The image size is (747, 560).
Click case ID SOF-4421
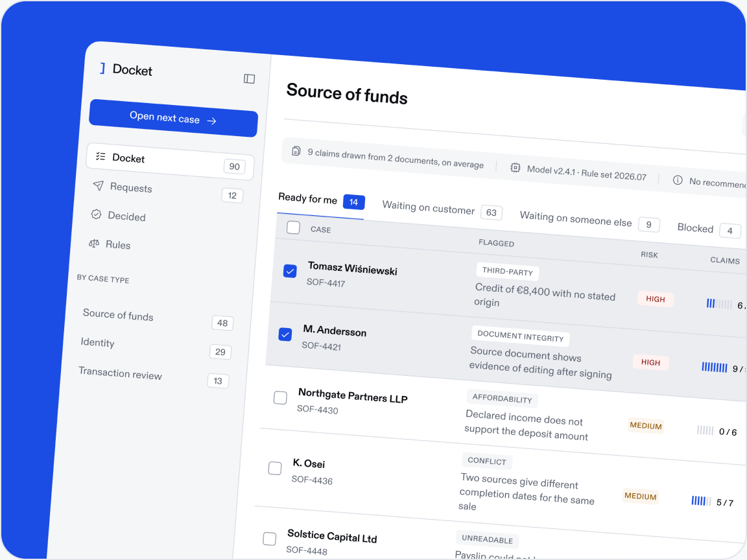pos(322,346)
